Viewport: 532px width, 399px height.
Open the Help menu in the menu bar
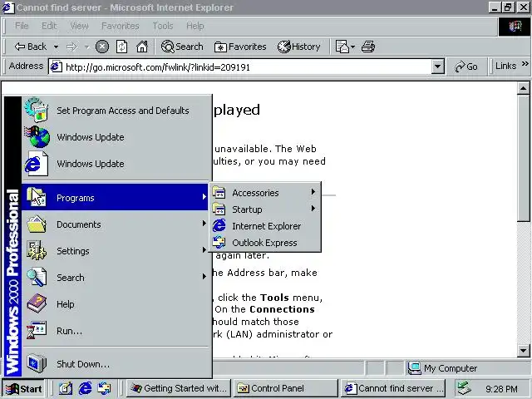[x=195, y=26]
